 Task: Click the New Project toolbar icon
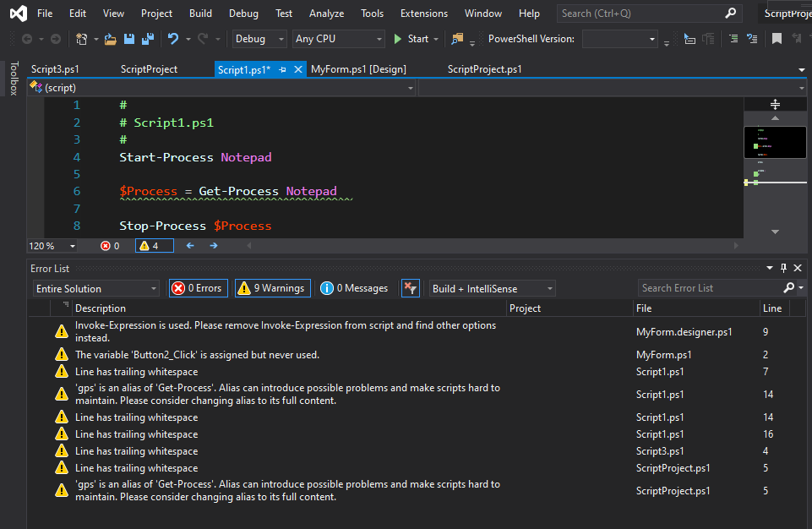point(82,38)
